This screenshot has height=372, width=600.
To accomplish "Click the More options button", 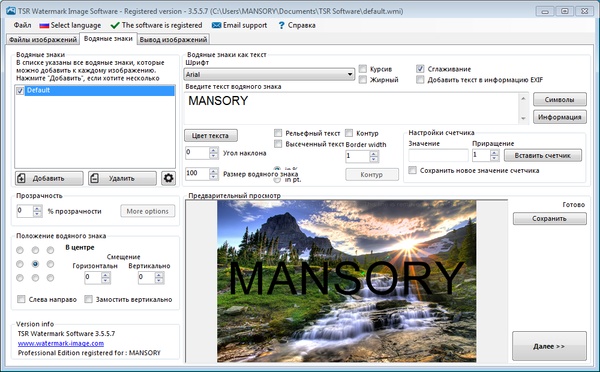I will click(x=148, y=211).
